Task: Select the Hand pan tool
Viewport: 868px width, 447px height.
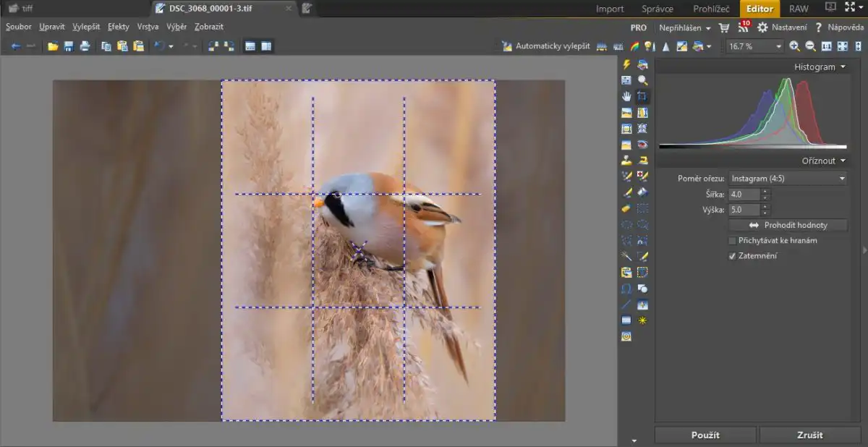Action: (626, 96)
